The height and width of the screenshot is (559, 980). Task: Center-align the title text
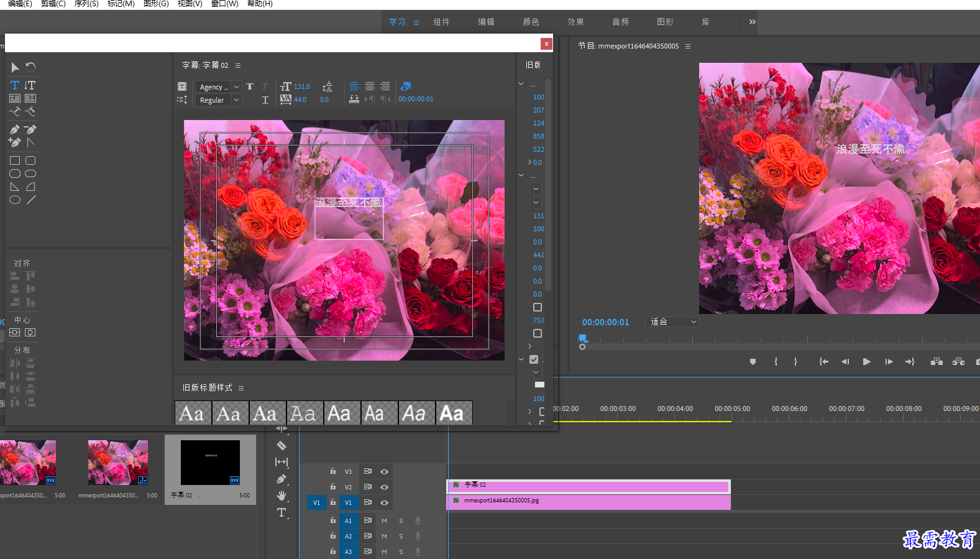point(370,86)
